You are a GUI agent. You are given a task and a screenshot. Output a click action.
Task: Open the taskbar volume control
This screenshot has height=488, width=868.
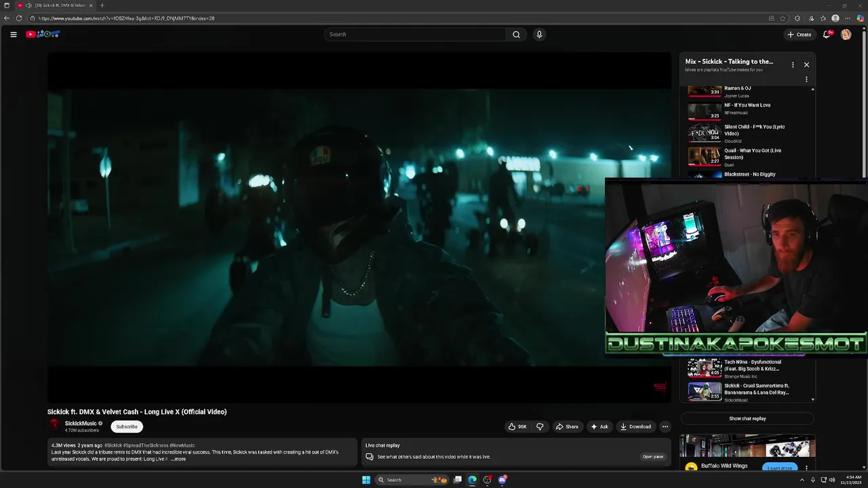[832, 480]
